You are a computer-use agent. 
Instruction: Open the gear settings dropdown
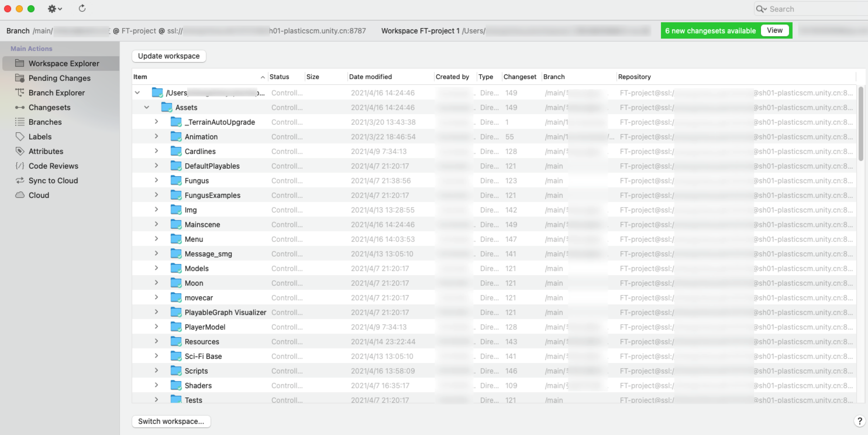click(x=54, y=9)
